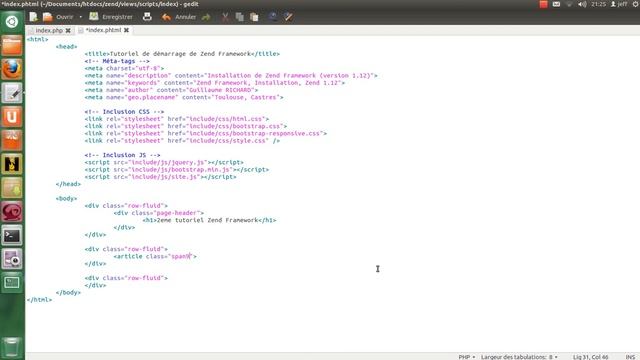This screenshot has width=640, height=360.
Task: Click the geo.placename 'Toulouse, Castres' line
Action: (x=184, y=97)
